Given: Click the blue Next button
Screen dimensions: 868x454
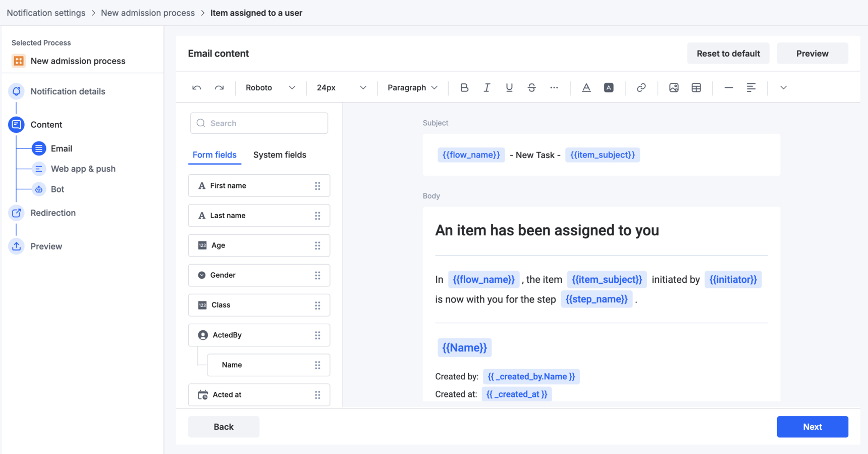Looking at the screenshot, I should click(x=812, y=427).
